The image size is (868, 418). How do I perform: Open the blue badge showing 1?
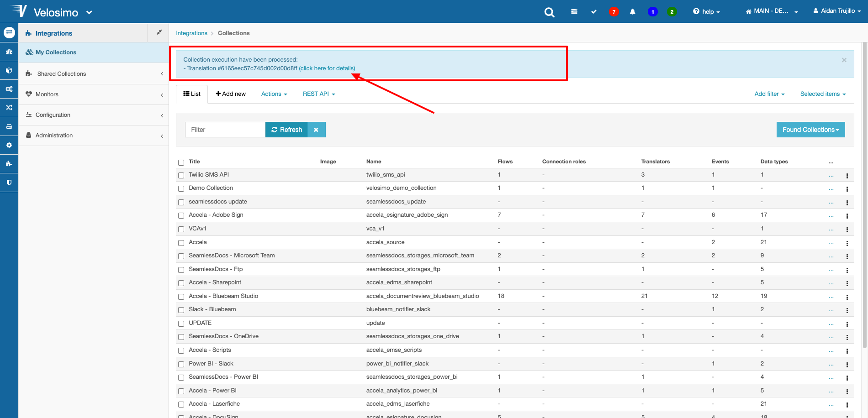point(653,12)
